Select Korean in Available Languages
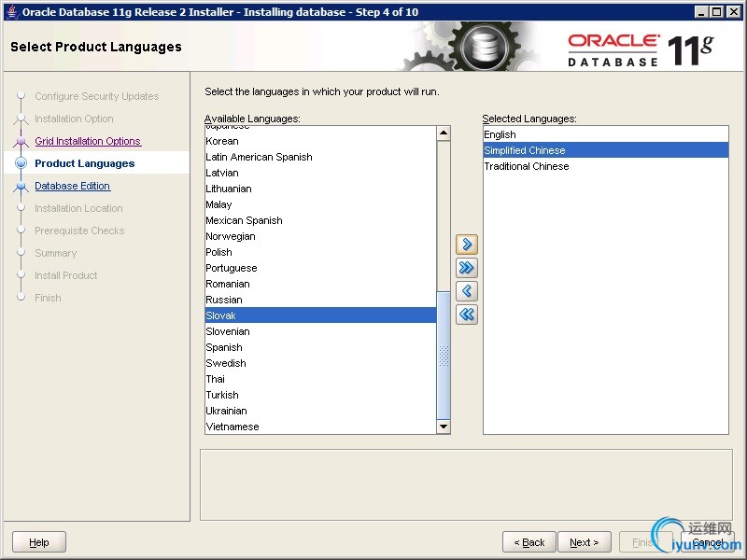The image size is (747, 560). pyautogui.click(x=320, y=141)
